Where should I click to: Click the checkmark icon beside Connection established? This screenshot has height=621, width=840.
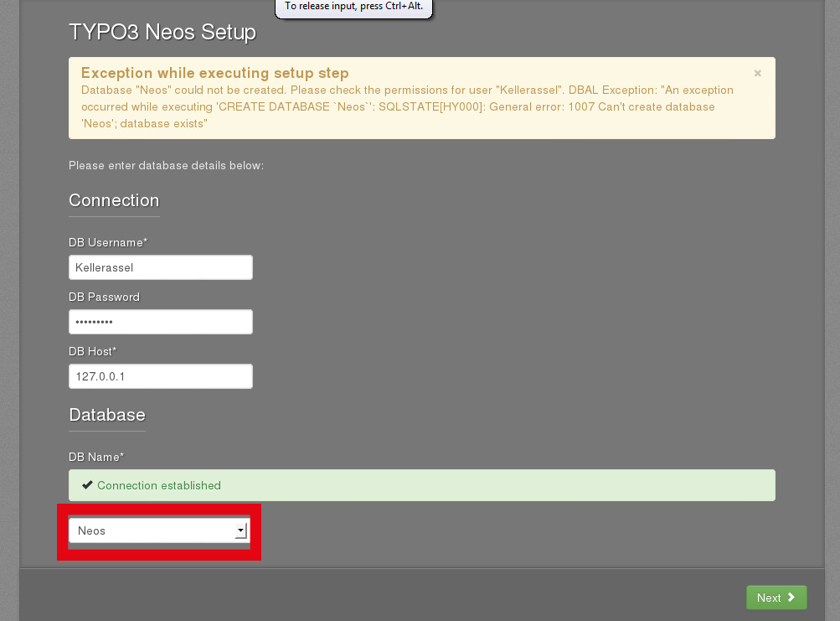pyautogui.click(x=87, y=485)
